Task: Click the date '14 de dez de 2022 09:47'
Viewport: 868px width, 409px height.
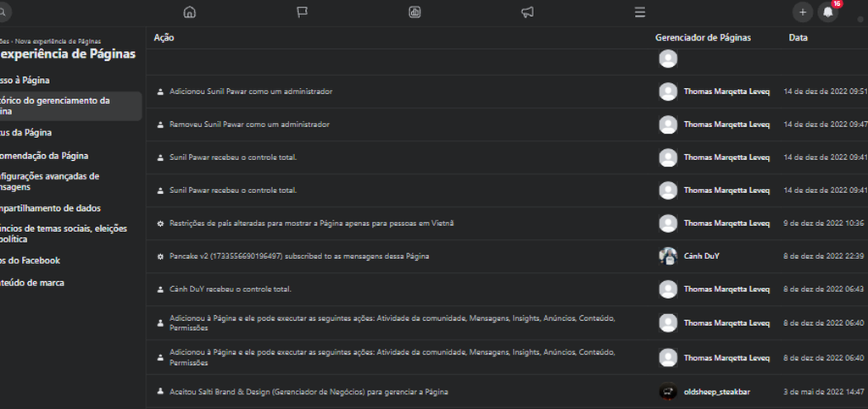Action: click(826, 125)
